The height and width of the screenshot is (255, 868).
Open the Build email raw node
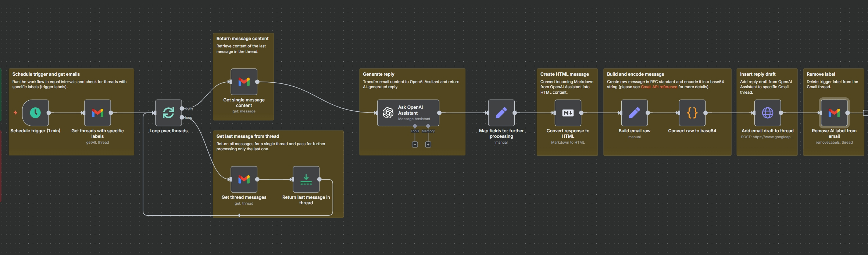[x=634, y=113]
